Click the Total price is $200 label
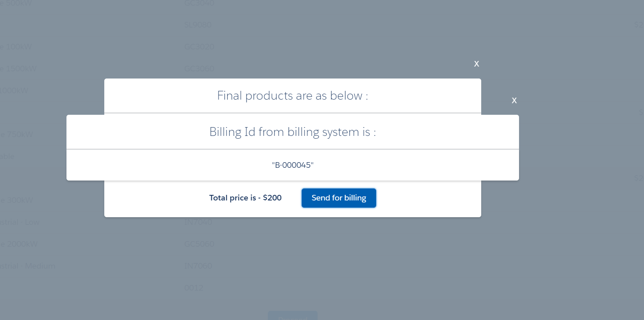 pyautogui.click(x=245, y=198)
